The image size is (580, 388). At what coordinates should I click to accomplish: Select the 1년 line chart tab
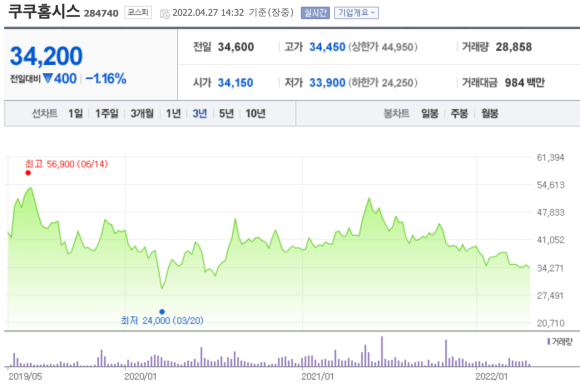pos(173,114)
